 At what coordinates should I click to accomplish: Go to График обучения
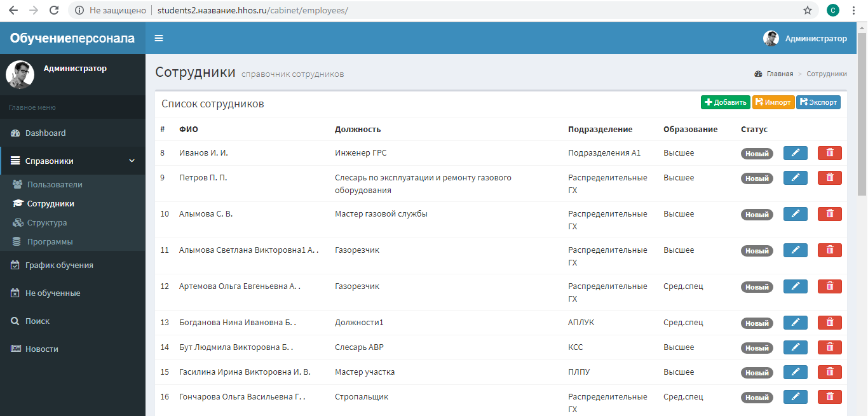click(72, 265)
